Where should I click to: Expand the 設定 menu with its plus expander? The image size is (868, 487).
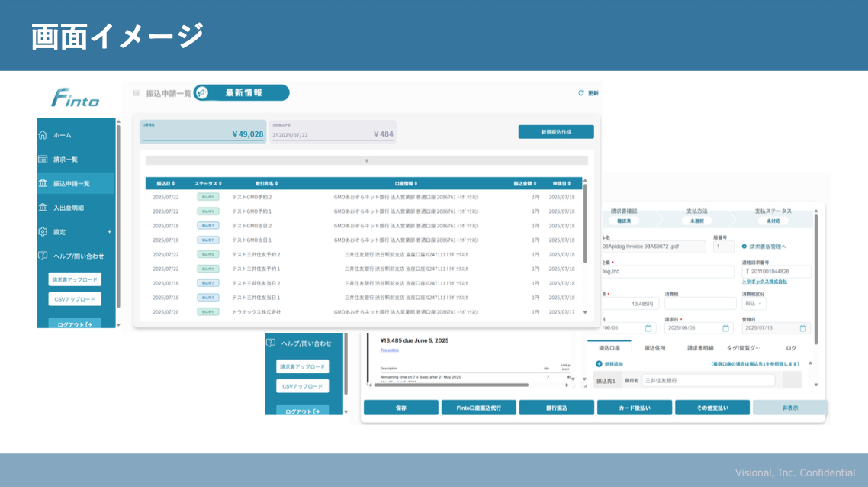(109, 231)
